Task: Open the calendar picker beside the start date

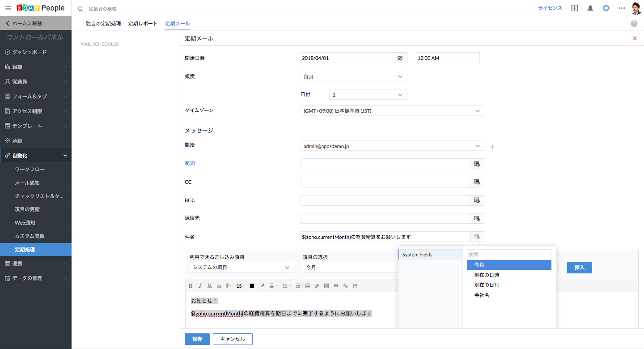Action: point(400,58)
